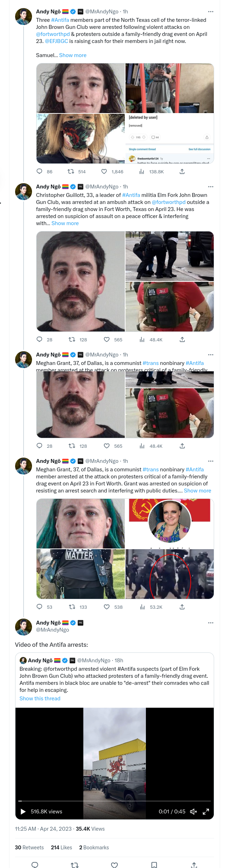Share the tweet with 138.8K views
This screenshot has height=868, width=225.
click(182, 172)
